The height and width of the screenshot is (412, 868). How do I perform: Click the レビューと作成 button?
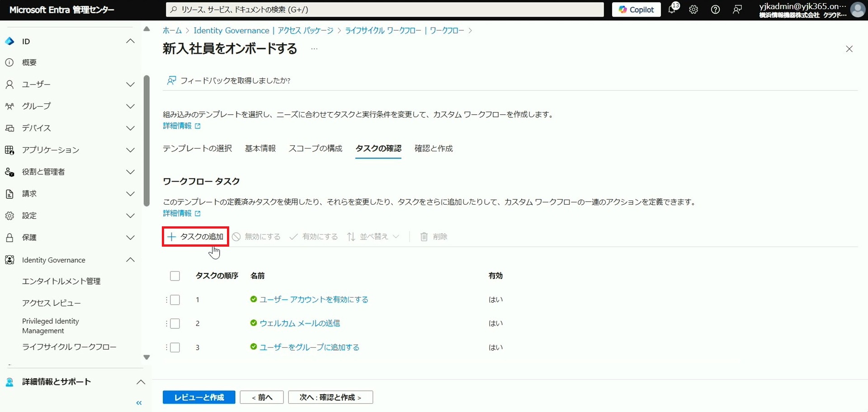[199, 397]
